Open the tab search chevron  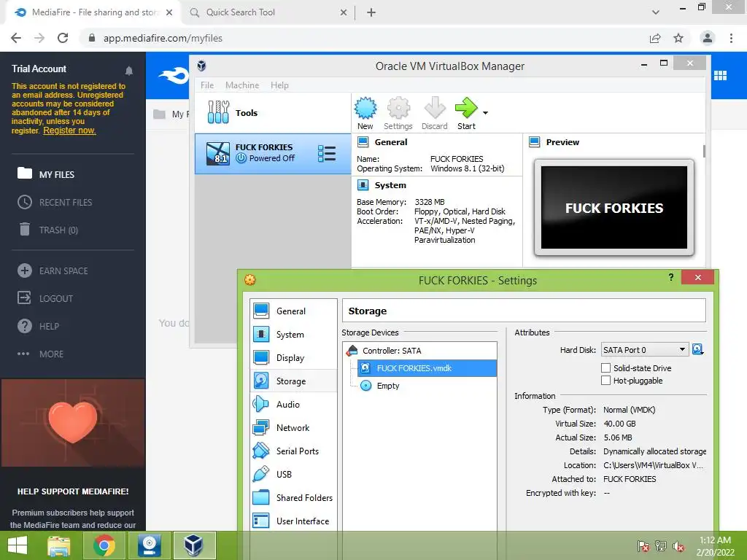[x=656, y=12]
